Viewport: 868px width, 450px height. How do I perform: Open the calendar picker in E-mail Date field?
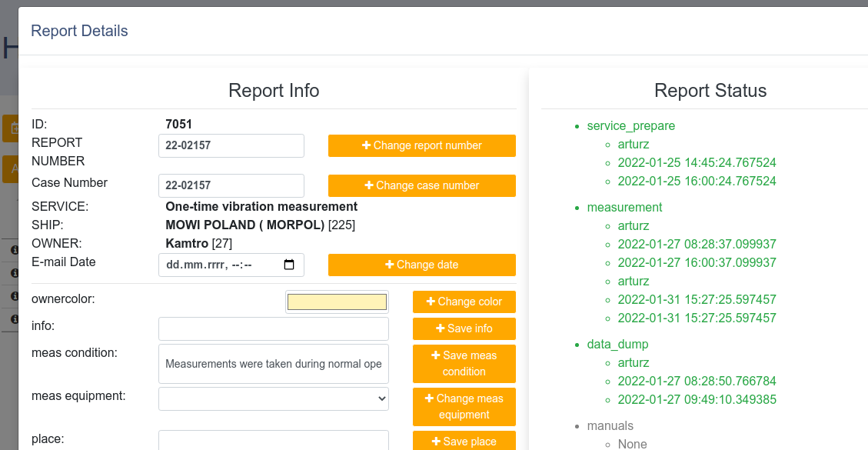pyautogui.click(x=289, y=265)
